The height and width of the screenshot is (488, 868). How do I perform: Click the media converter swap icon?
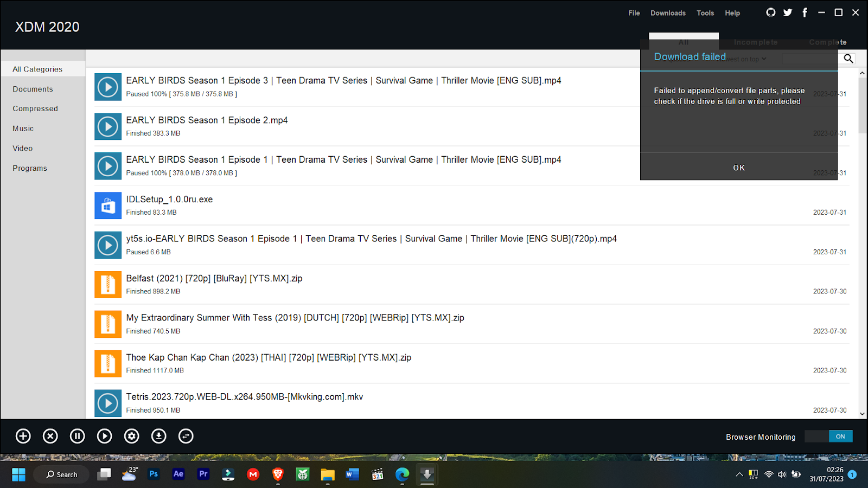[186, 436]
